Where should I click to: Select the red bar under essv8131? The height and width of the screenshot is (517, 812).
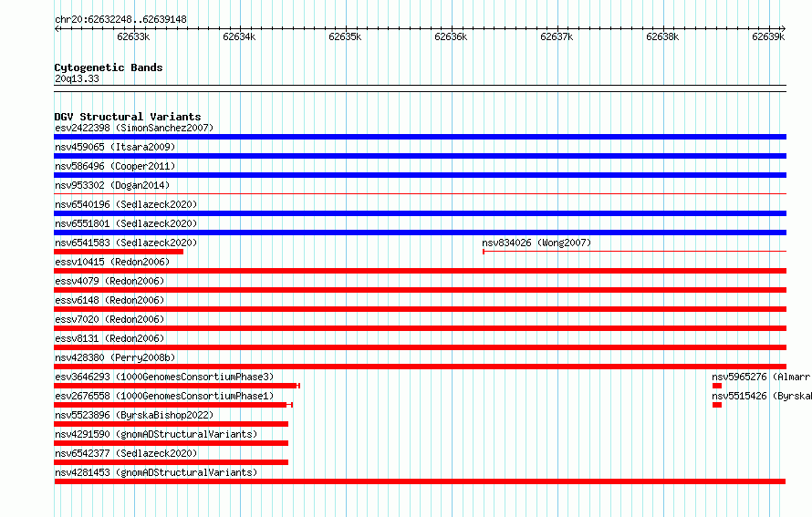click(x=420, y=347)
